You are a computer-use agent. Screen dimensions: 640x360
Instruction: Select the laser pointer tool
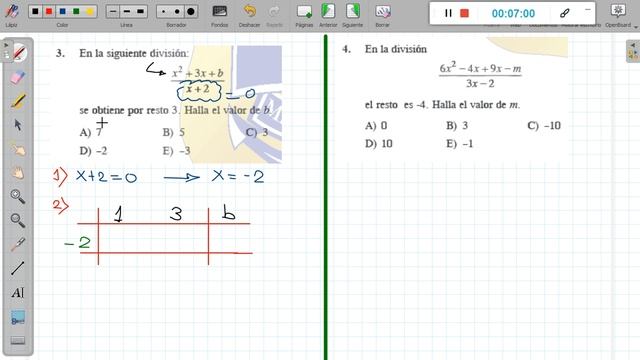click(18, 244)
